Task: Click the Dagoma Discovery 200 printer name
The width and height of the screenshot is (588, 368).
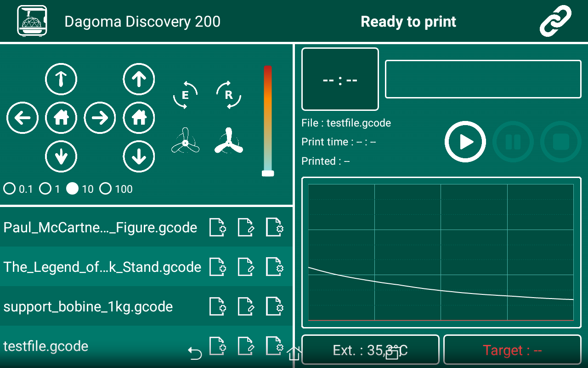Action: (142, 22)
